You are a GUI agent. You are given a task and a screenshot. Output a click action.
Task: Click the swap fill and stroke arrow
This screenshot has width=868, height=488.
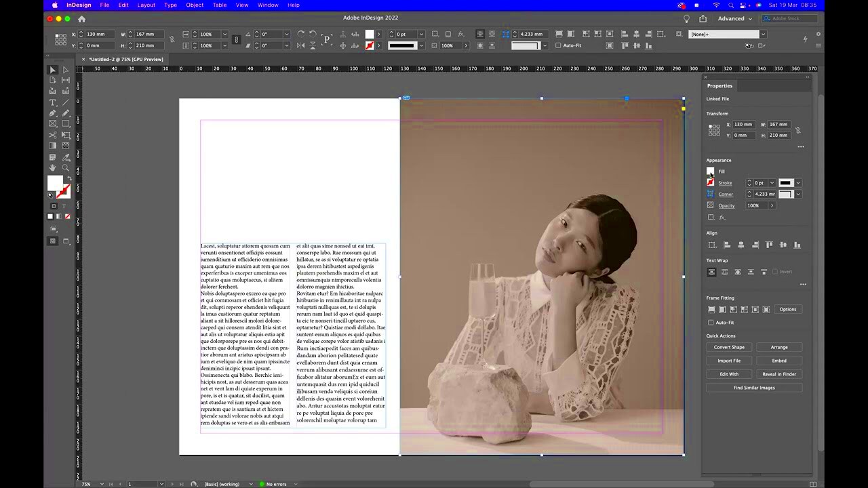coord(70,178)
